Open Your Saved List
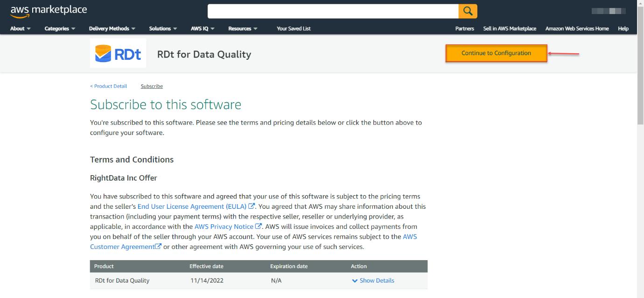The width and height of the screenshot is (644, 298). coord(294,28)
